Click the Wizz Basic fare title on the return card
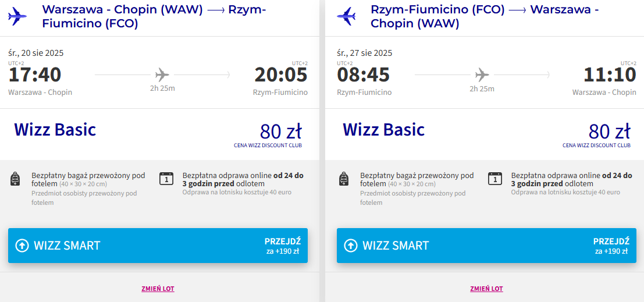This screenshot has height=302, width=644. [x=383, y=129]
